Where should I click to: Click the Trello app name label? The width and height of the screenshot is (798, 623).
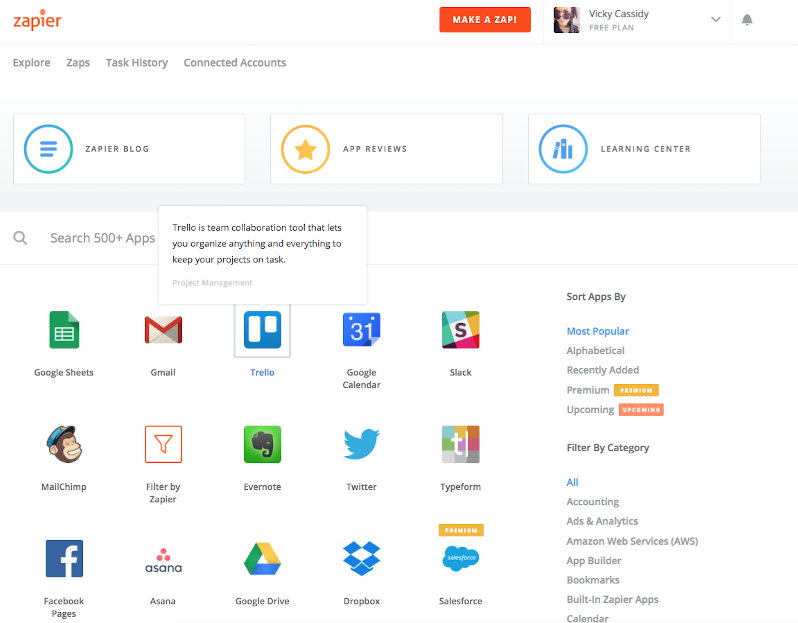[262, 373]
